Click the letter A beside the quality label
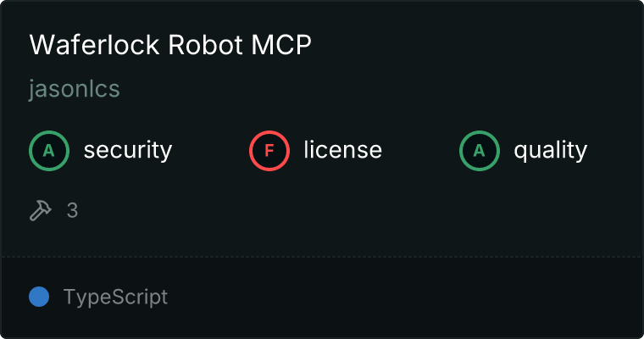The height and width of the screenshot is (339, 644). [x=480, y=151]
